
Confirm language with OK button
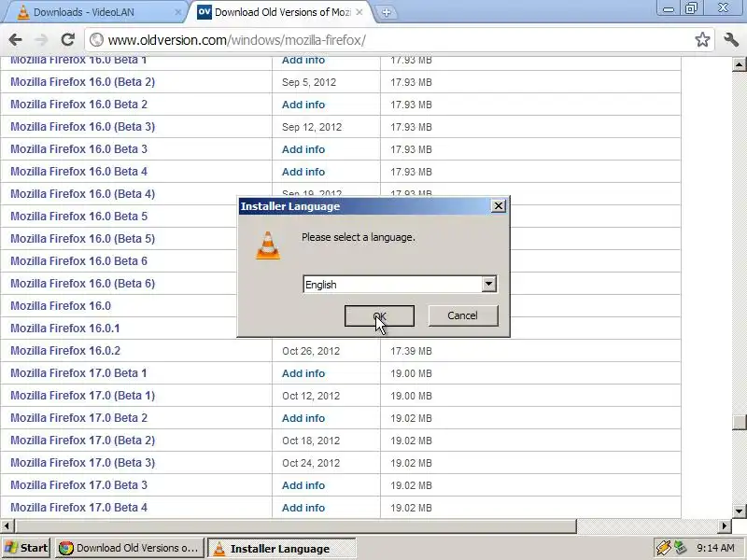coord(379,316)
